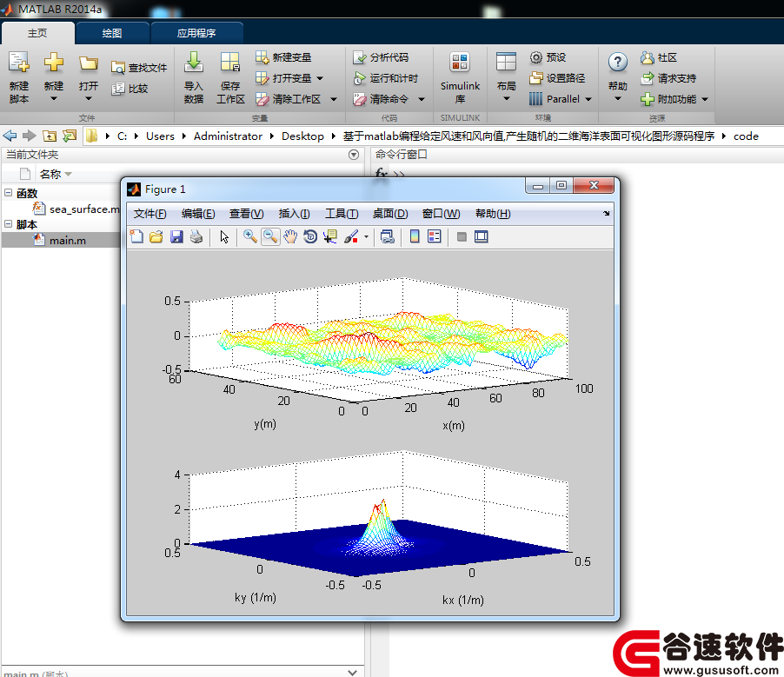This screenshot has height=677, width=784.
Task: Click Layout icon in ribbon
Action: [506, 62]
